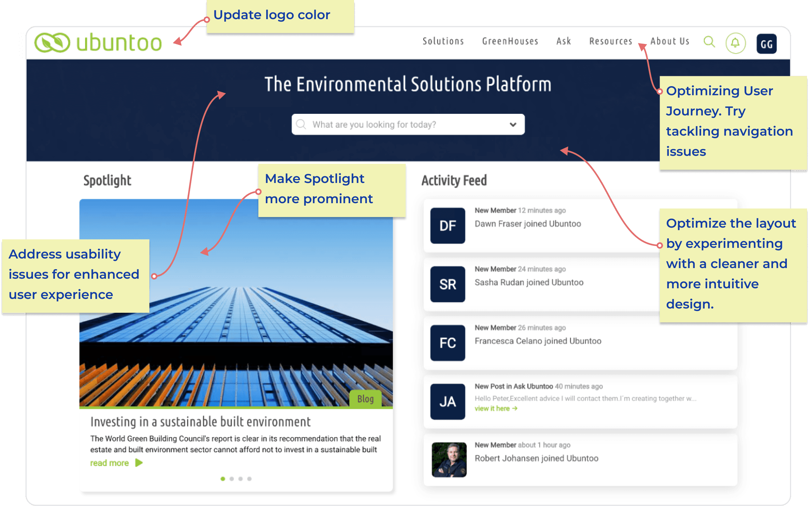The height and width of the screenshot is (506, 812).
Task: Click the FC member avatar
Action: click(448, 343)
